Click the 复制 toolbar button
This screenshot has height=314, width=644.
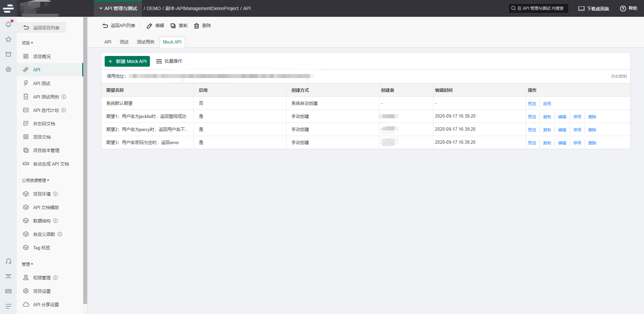tap(179, 25)
